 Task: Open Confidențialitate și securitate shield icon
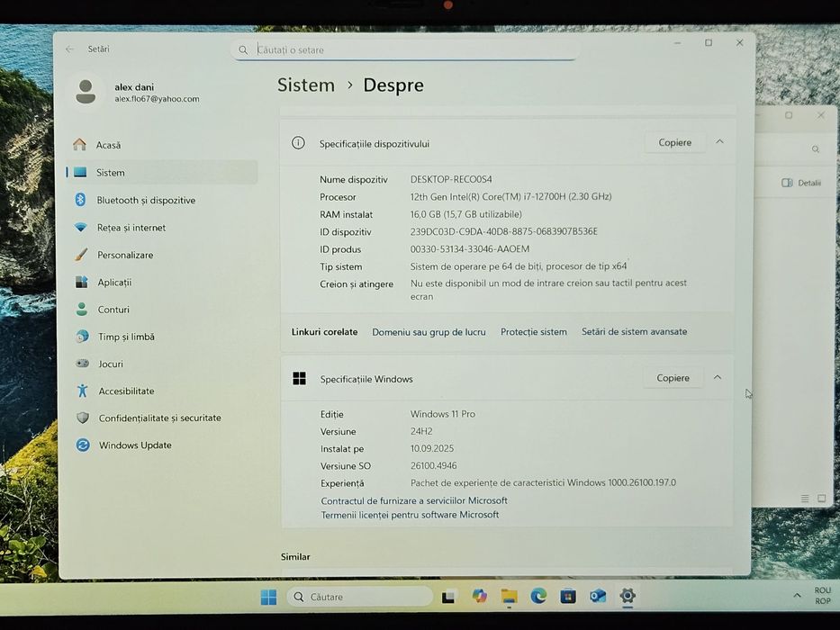click(x=83, y=418)
